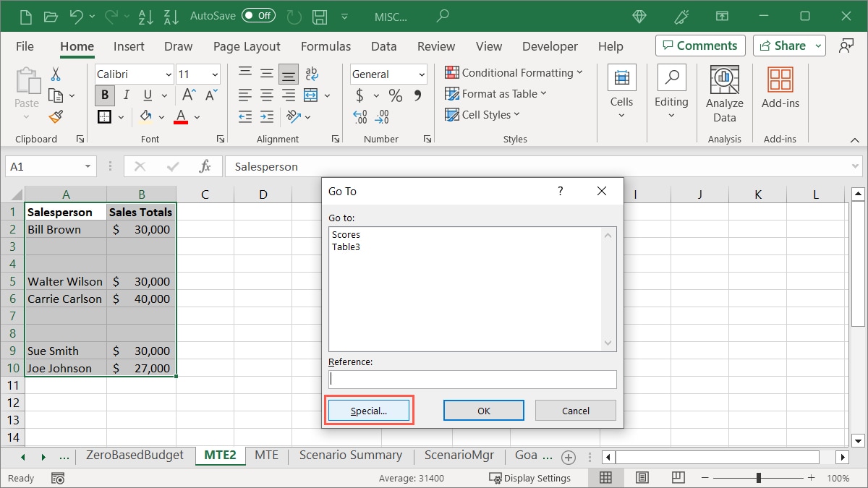Screen dimensions: 868x488
Task: Apply Italic formatting from the ribbon
Action: pyautogui.click(x=127, y=95)
